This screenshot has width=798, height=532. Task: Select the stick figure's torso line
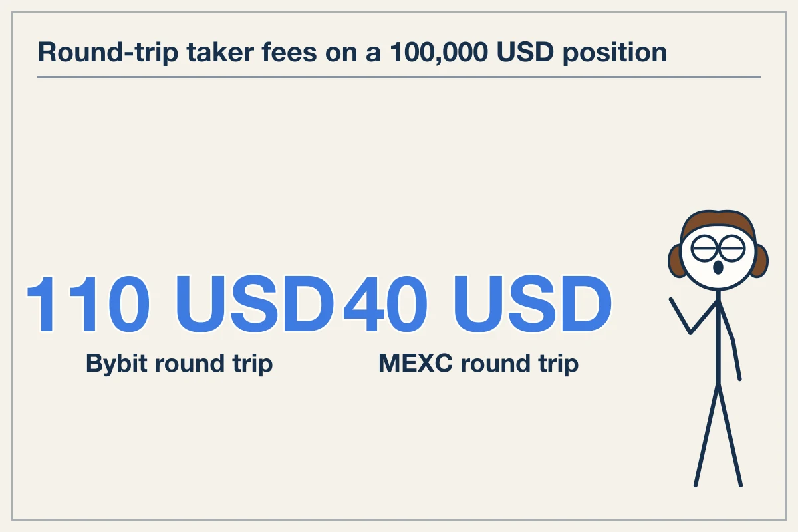pyautogui.click(x=718, y=342)
